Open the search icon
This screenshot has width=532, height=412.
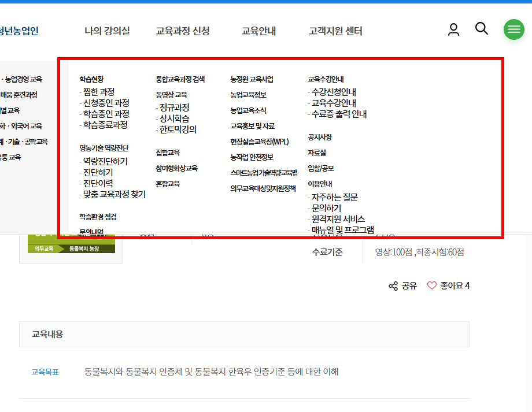482,28
